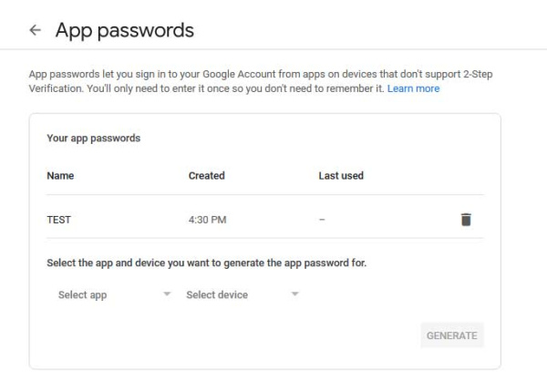This screenshot has height=392, width=547.
Task: Delete the TEST app password with trash icon
Action: [x=466, y=220]
